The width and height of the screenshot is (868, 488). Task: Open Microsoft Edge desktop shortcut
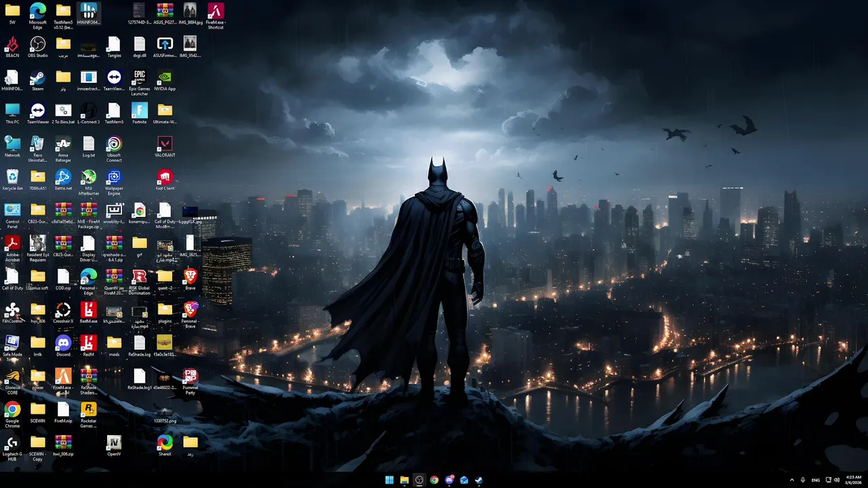[x=37, y=15]
